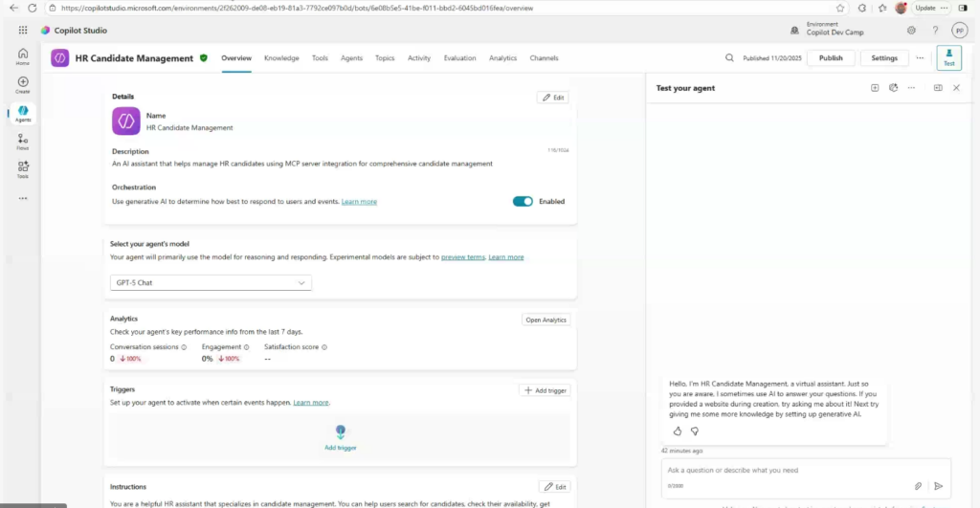The height and width of the screenshot is (508, 980).
Task: Open the Copilot Dev Camp environment picker
Action: point(835,29)
